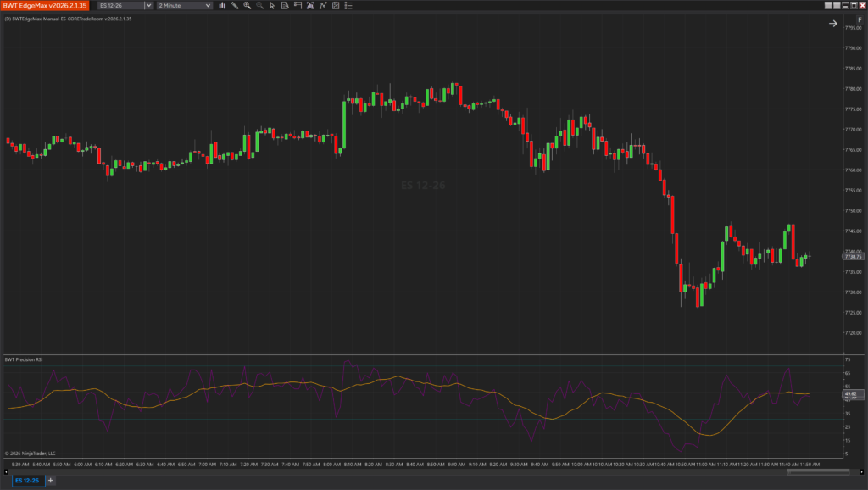This screenshot has width=868, height=490.
Task: Open the data series document icon
Action: pos(285,6)
